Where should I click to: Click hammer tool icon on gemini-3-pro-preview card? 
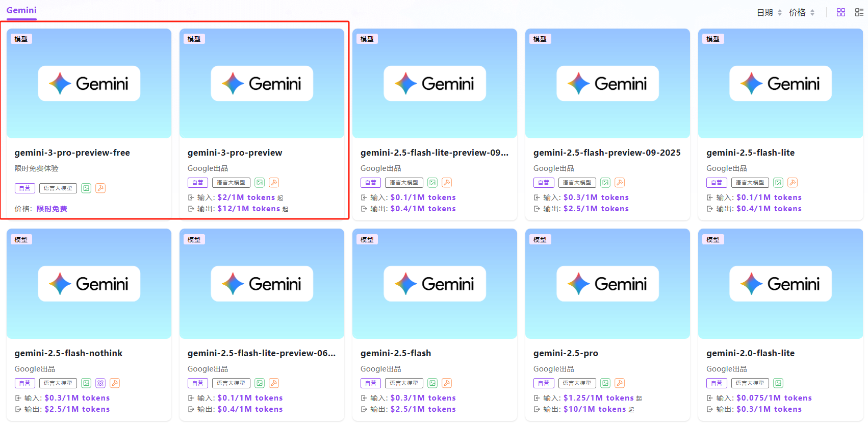click(274, 183)
